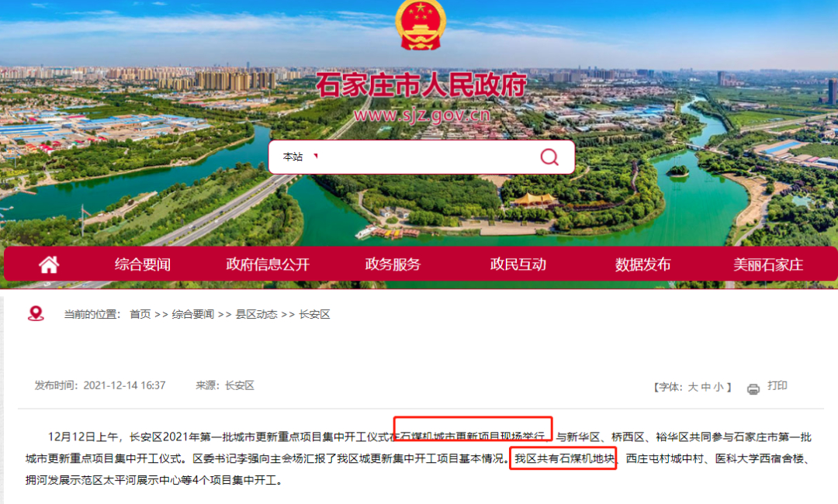Click 首页 breadcrumb link

coord(140,314)
